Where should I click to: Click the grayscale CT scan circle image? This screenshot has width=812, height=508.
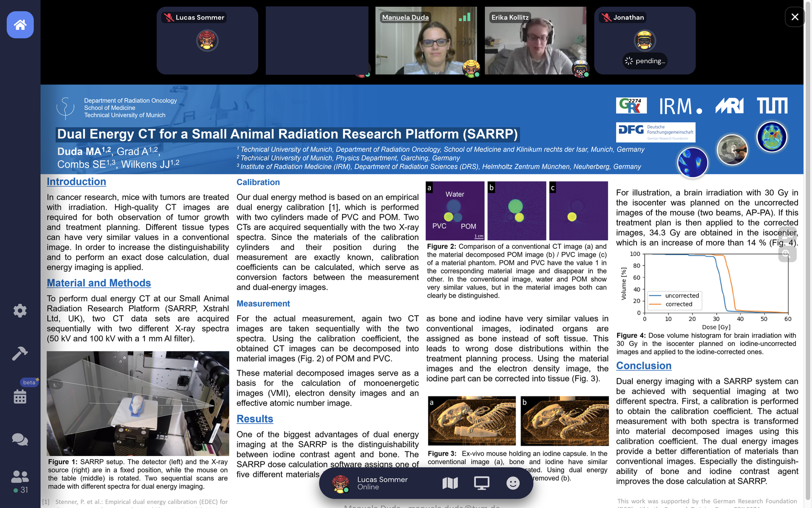pos(732,149)
